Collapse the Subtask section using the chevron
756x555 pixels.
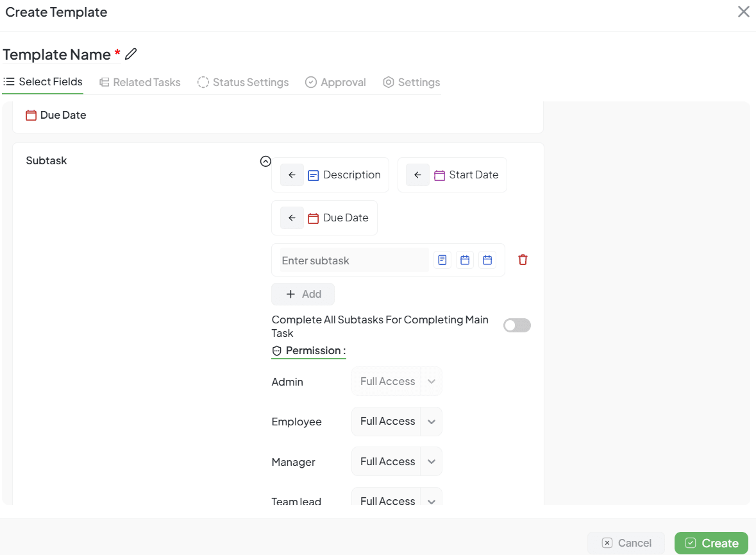[265, 161]
